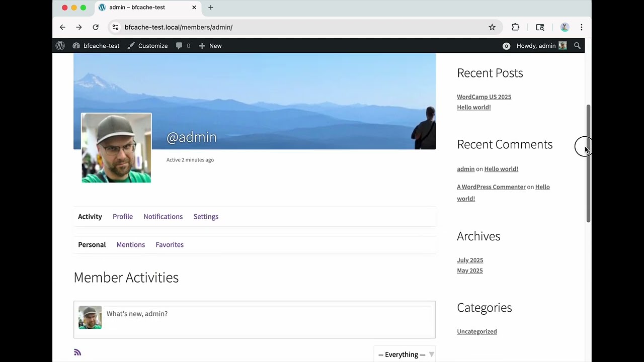
Task: Click the July 2025 archive link
Action: click(470, 260)
